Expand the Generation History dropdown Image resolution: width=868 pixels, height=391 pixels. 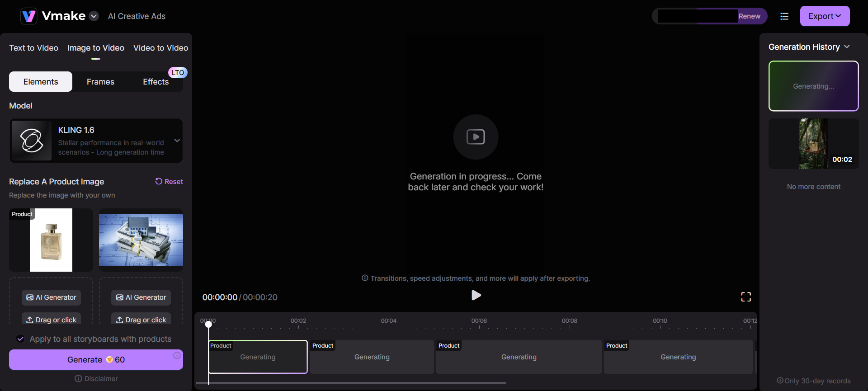847,47
